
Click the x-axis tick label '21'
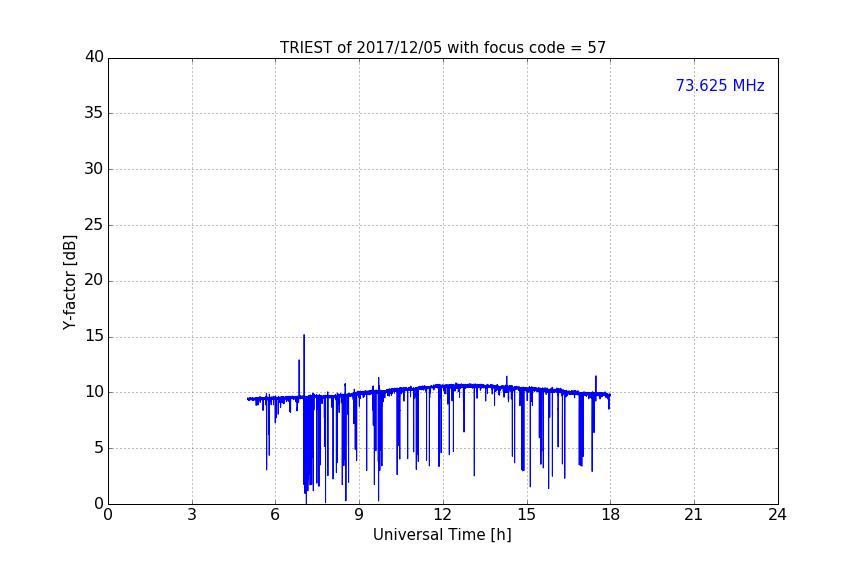point(694,515)
